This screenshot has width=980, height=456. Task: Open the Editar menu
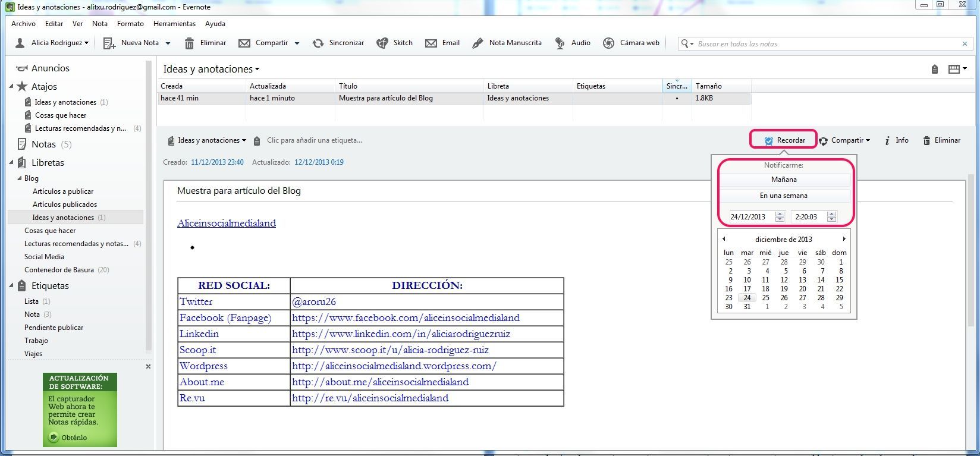(54, 24)
